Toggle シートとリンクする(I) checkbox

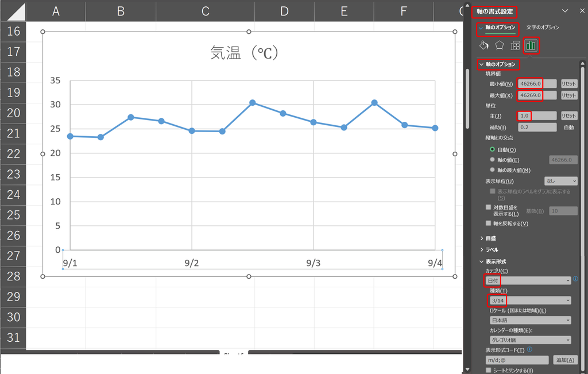488,370
